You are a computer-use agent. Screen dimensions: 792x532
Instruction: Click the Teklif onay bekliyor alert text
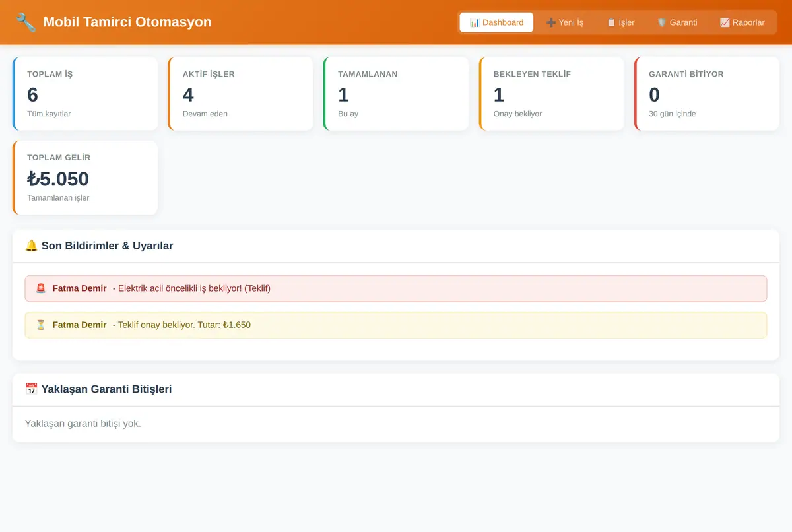(181, 325)
